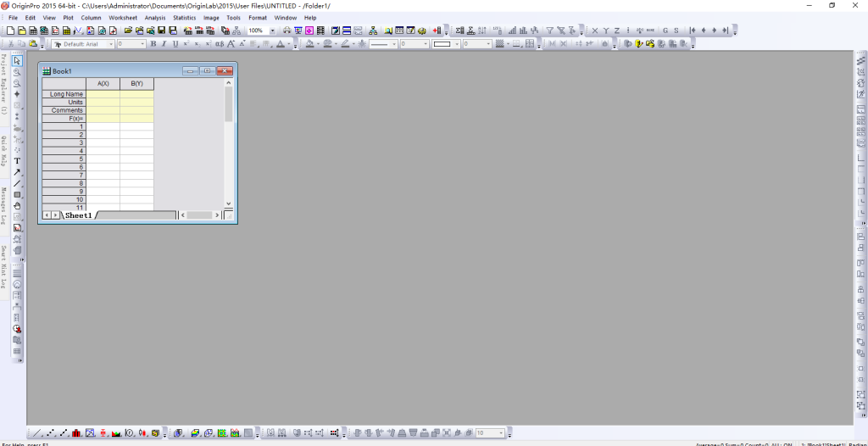Screen dimensions: 868x446
Task: Click the New Project icon
Action: [x=9, y=31]
